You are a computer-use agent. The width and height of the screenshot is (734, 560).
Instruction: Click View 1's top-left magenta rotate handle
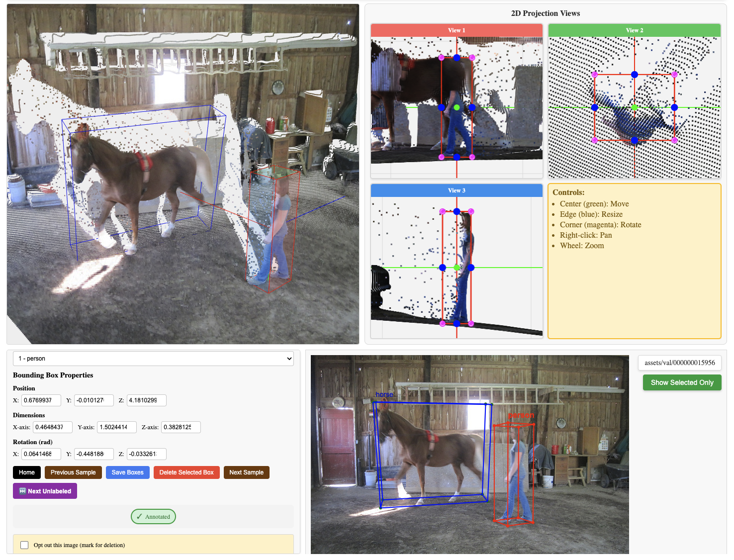[x=441, y=58]
